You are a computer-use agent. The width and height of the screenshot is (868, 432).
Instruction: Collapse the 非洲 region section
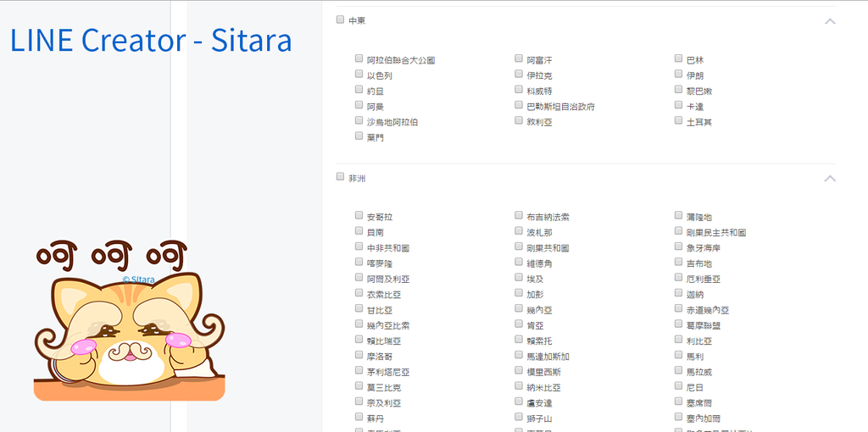[830, 179]
